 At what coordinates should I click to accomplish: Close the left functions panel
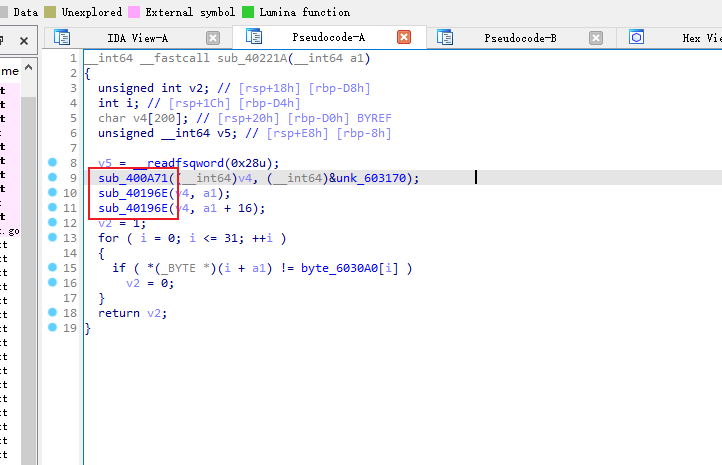(24, 41)
